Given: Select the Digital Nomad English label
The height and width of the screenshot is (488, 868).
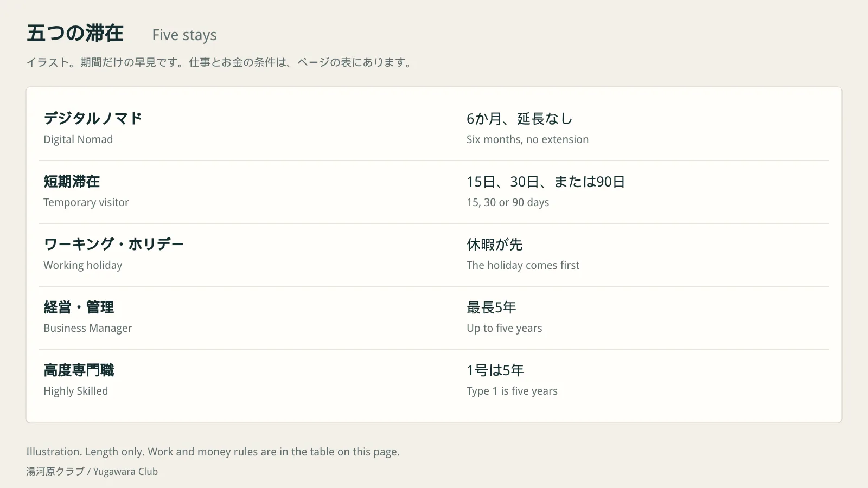Looking at the screenshot, I should [78, 139].
